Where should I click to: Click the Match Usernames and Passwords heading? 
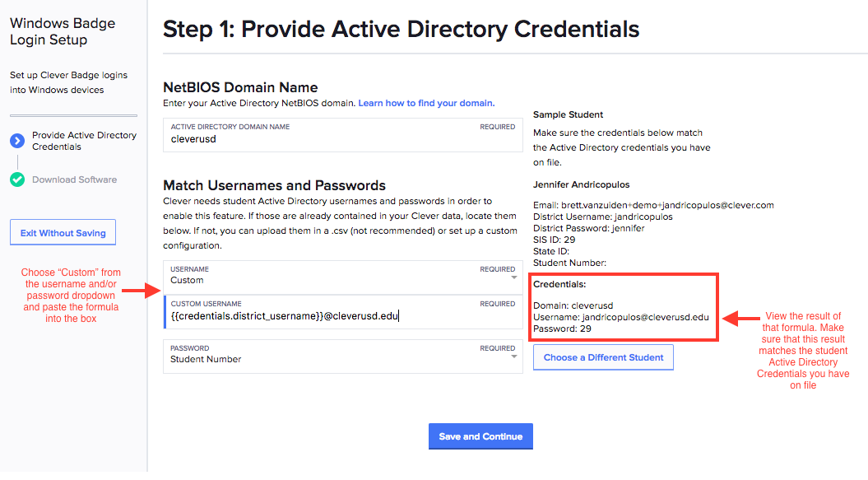pyautogui.click(x=274, y=185)
